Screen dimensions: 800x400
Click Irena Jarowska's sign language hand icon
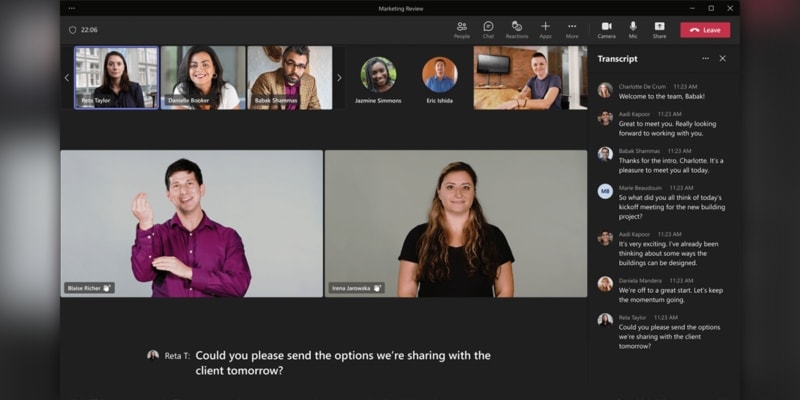coord(377,288)
